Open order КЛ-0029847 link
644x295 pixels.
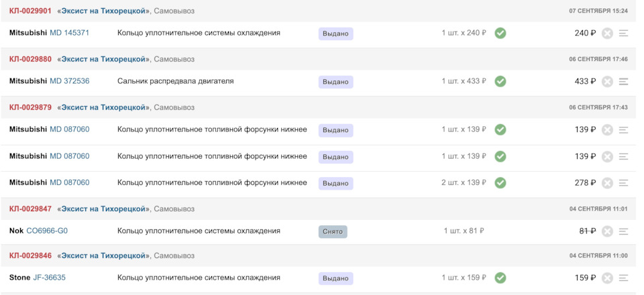[30, 209]
